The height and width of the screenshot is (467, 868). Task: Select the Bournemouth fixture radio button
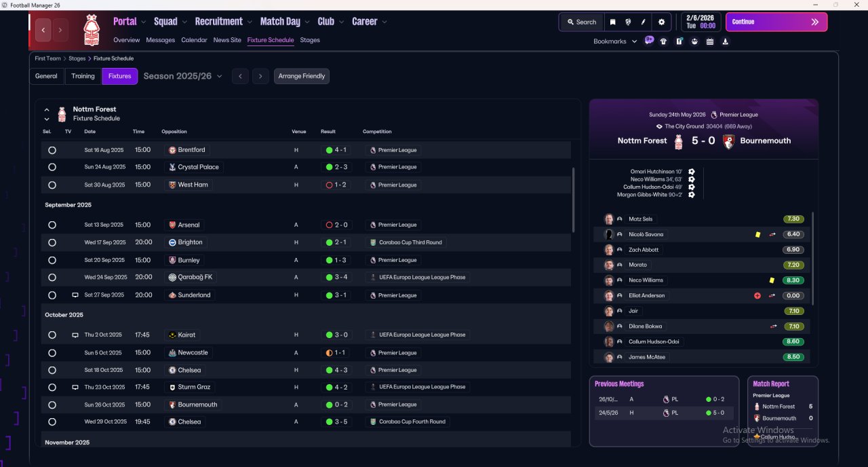pos(52,405)
